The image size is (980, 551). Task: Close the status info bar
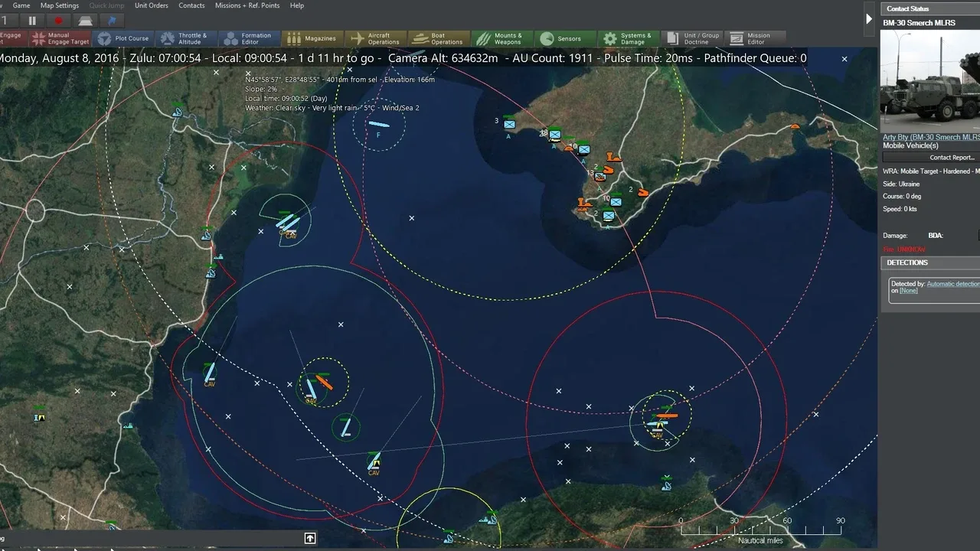pos(844,59)
